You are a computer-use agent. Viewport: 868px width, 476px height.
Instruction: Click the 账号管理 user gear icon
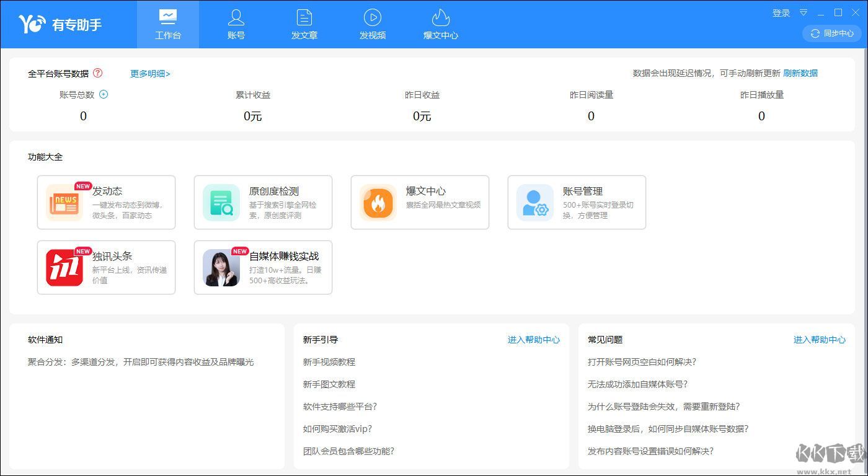(535, 203)
